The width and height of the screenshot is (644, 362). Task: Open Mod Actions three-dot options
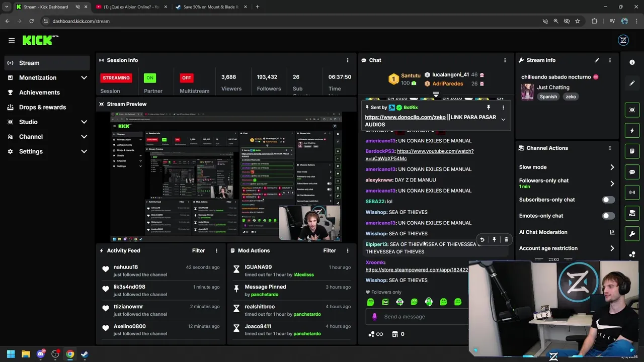tap(347, 250)
